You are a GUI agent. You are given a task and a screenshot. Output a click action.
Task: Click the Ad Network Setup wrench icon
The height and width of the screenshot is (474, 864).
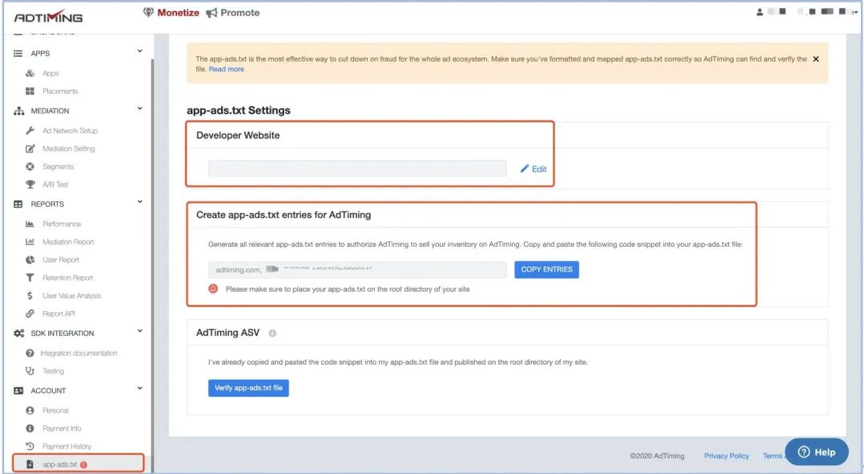click(x=30, y=131)
